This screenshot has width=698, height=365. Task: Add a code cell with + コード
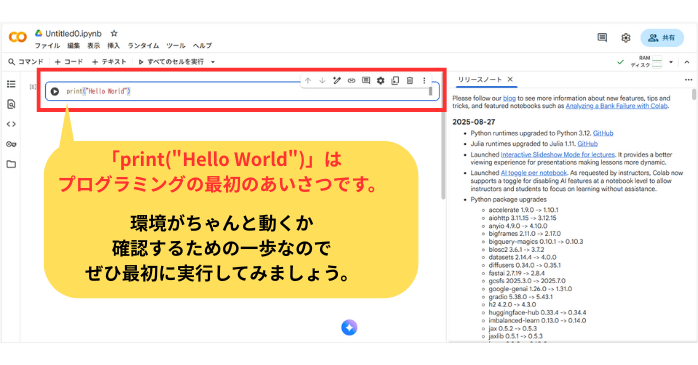pyautogui.click(x=69, y=62)
